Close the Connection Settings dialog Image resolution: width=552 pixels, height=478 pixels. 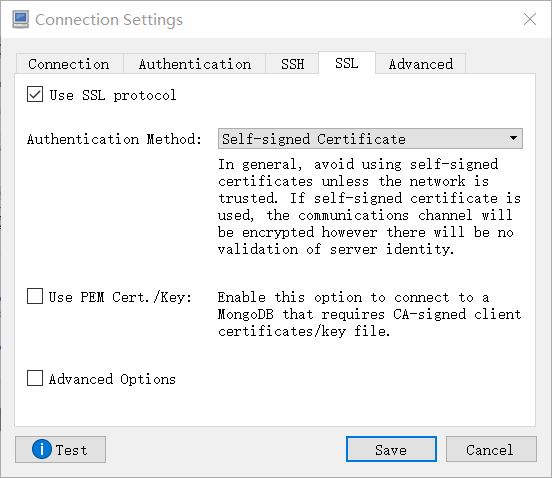(529, 19)
